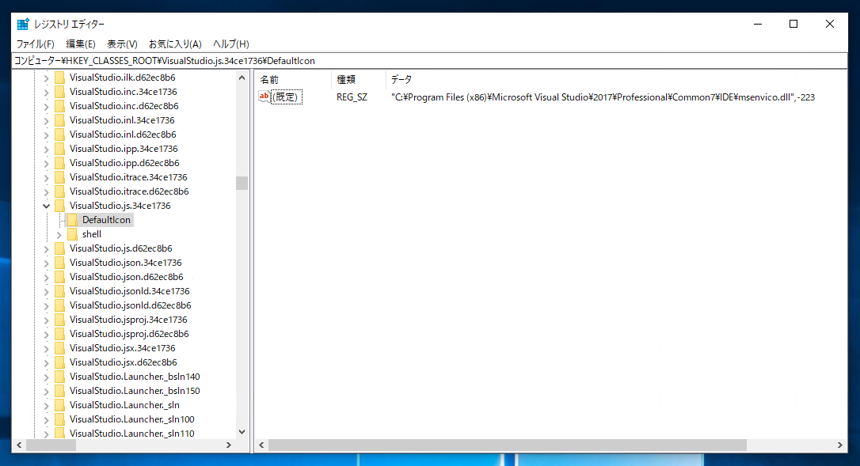
Task: Expand VisualStudio.ilk.d62ec8b6 key
Action: click(46, 78)
